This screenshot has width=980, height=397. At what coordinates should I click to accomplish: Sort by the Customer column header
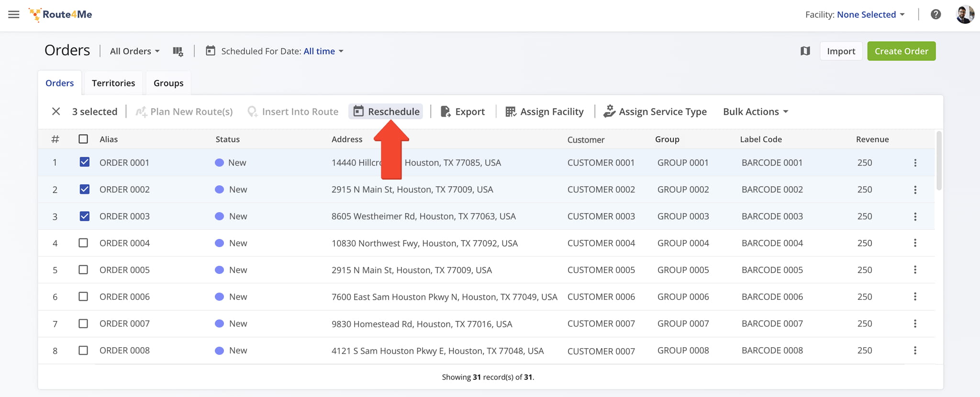pos(586,140)
